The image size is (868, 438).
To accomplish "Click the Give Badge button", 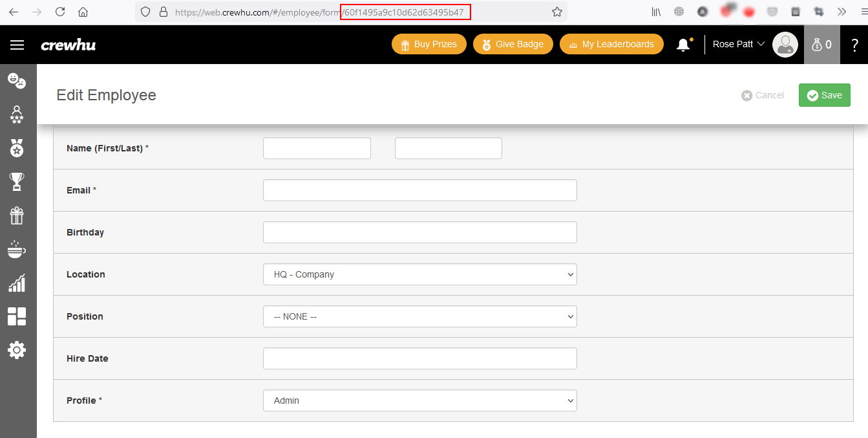I will tap(513, 45).
